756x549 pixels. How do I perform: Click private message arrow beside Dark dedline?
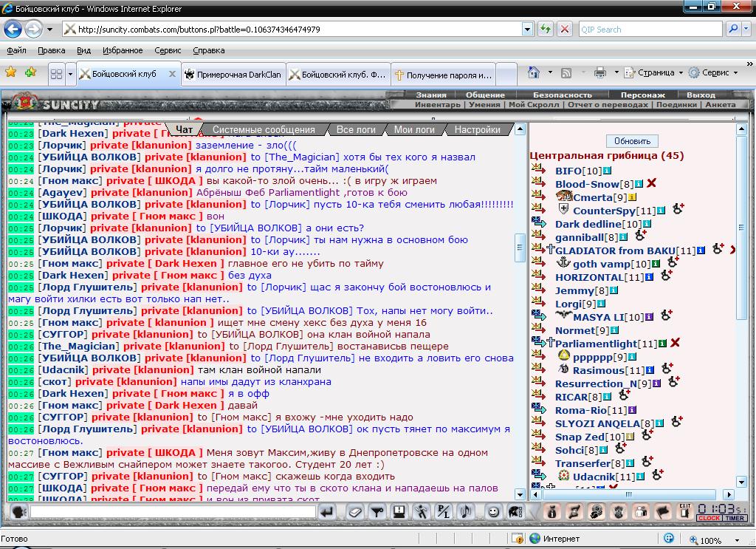(x=537, y=224)
